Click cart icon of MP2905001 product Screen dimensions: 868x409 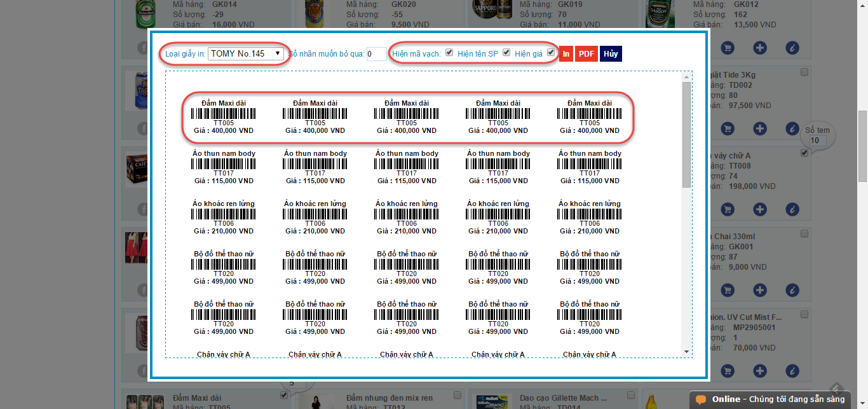728,371
